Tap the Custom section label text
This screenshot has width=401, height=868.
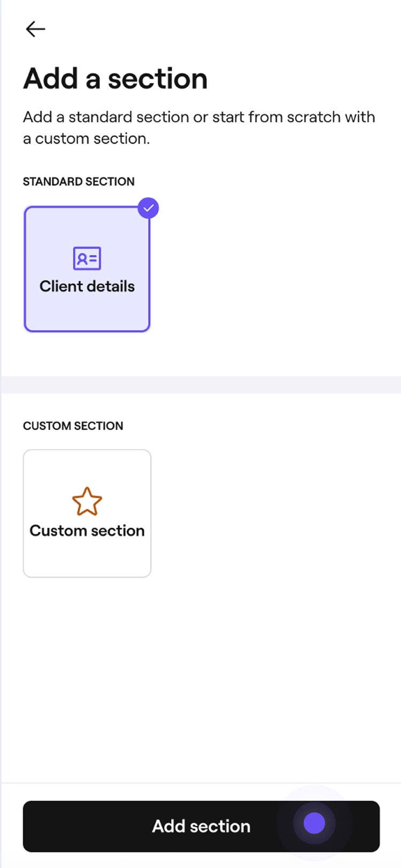87,531
